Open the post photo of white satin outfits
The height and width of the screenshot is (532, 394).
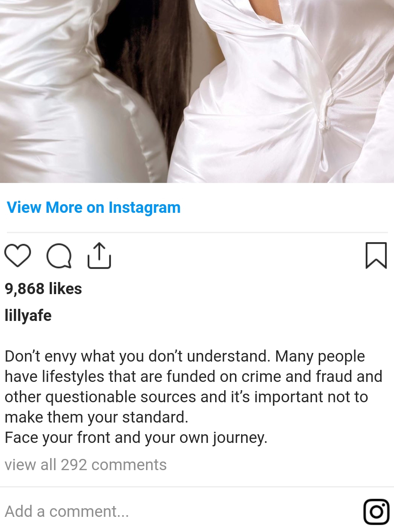(x=197, y=91)
